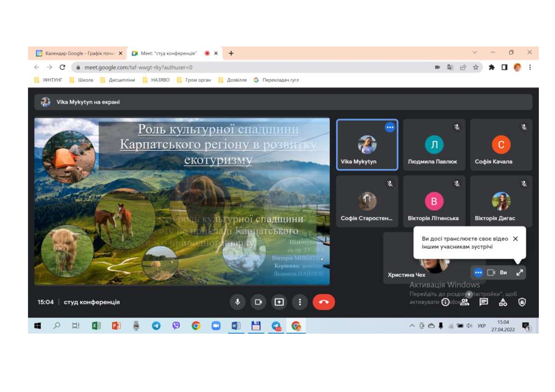Expand self-view tile with arrows icon
Viewport: 555px width, 392px height.
coord(520,273)
